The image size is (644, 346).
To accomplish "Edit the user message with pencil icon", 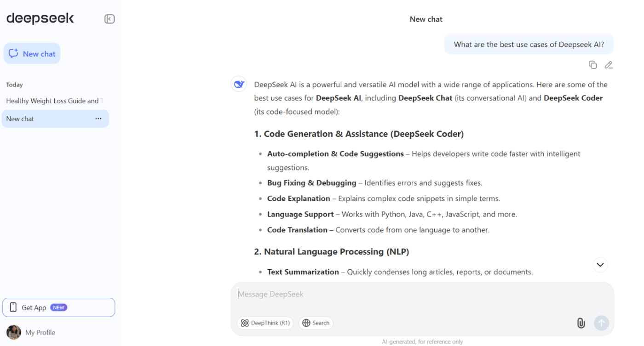I will (x=609, y=65).
